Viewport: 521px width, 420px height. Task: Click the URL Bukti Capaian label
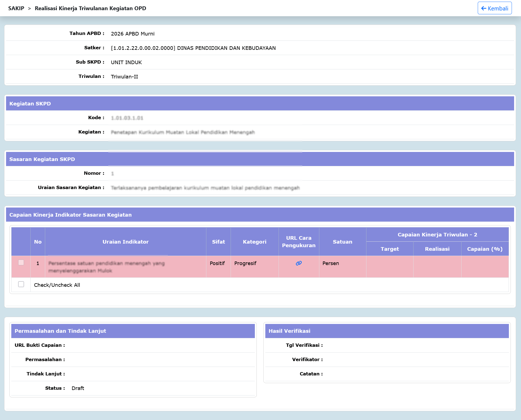click(40, 345)
